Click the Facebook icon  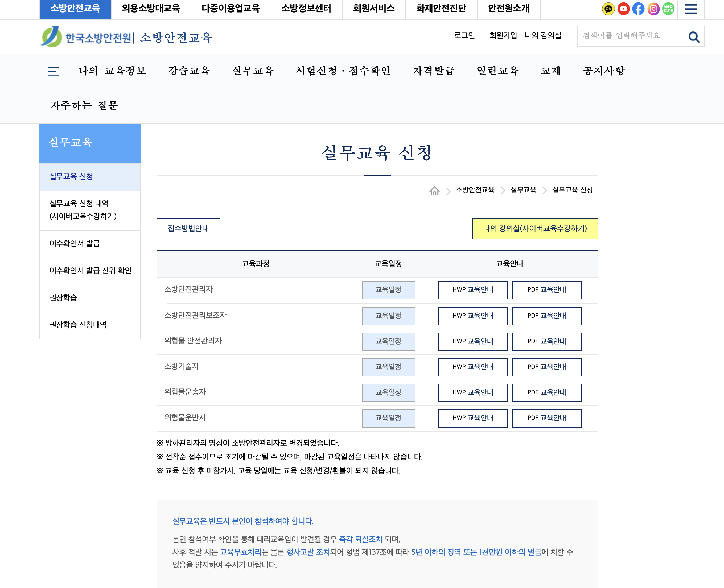pyautogui.click(x=638, y=9)
